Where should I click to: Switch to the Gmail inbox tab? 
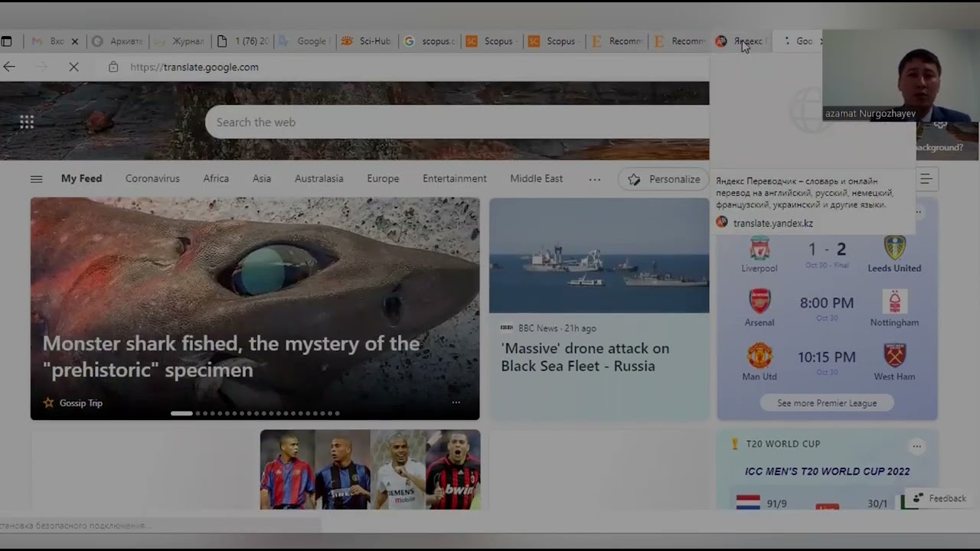47,41
